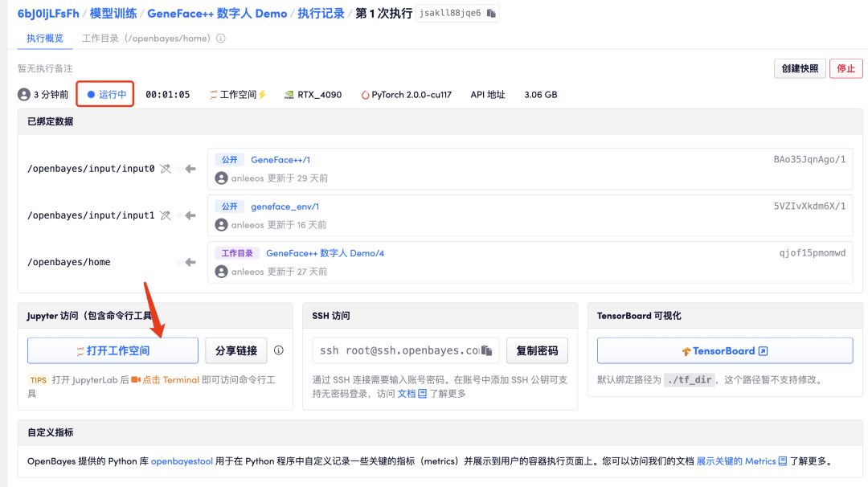Screen dimensions: 868x487
Task: Open Jupyter via 打开工作空间 button
Action: point(113,351)
